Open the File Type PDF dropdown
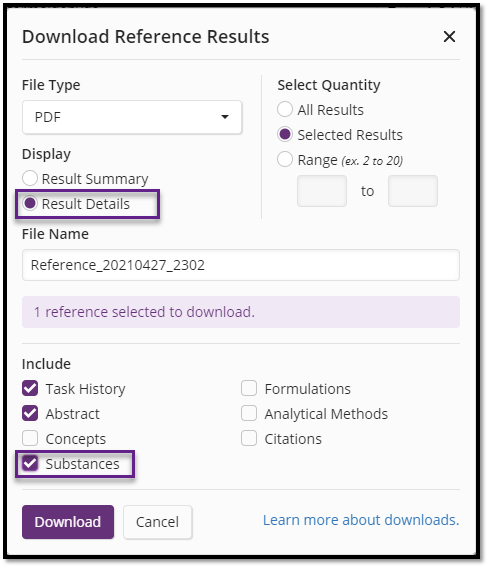 pos(132,117)
